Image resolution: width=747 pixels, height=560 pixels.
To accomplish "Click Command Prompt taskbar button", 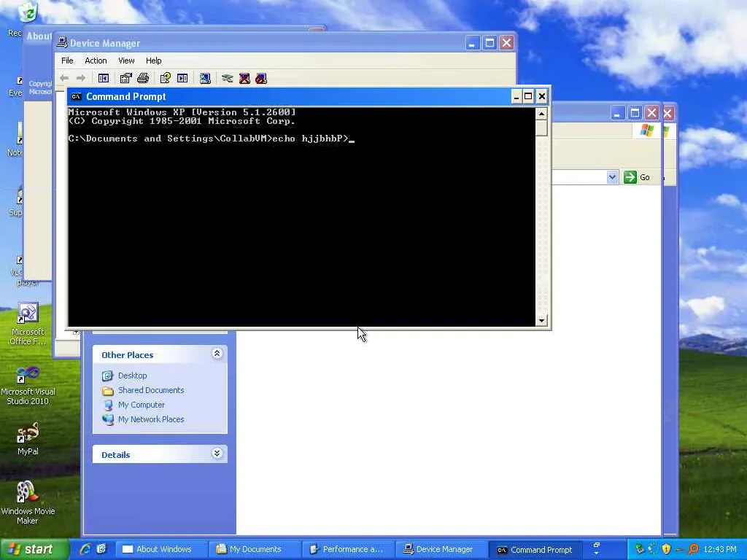I will coord(537,549).
